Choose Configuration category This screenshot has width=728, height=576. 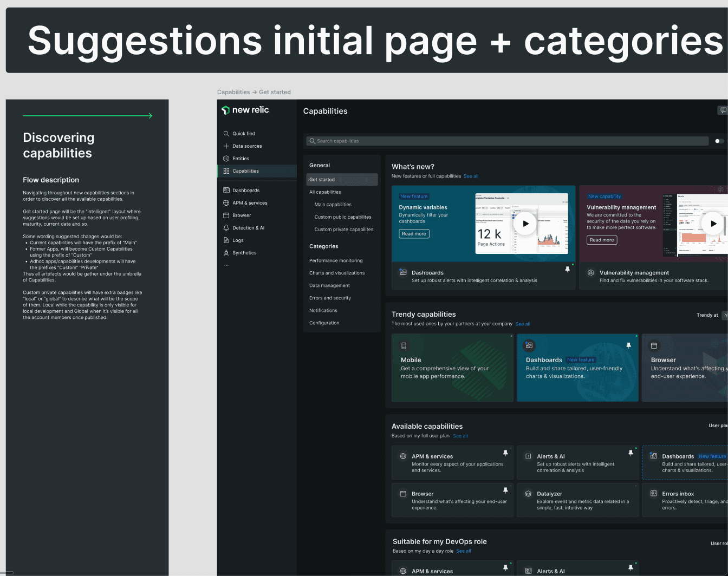324,323
